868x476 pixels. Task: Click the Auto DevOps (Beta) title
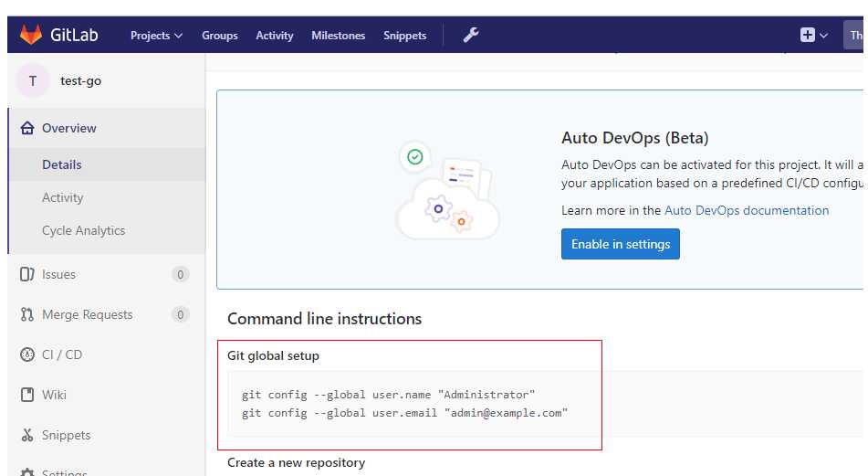(x=635, y=138)
